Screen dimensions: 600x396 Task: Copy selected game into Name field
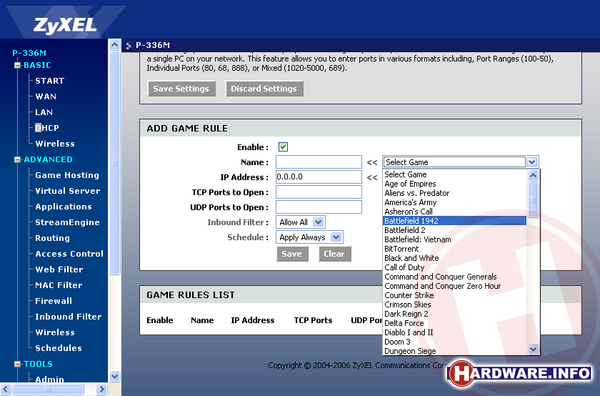click(x=372, y=162)
